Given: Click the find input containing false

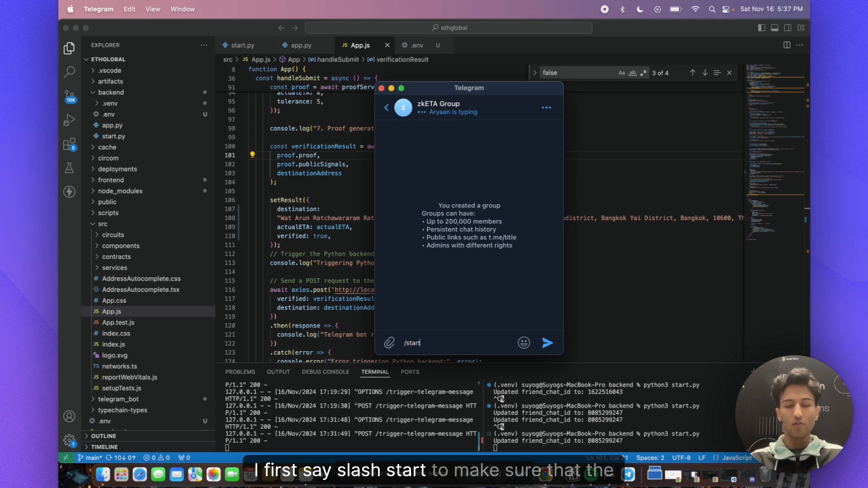Looking at the screenshot, I should click(x=579, y=73).
